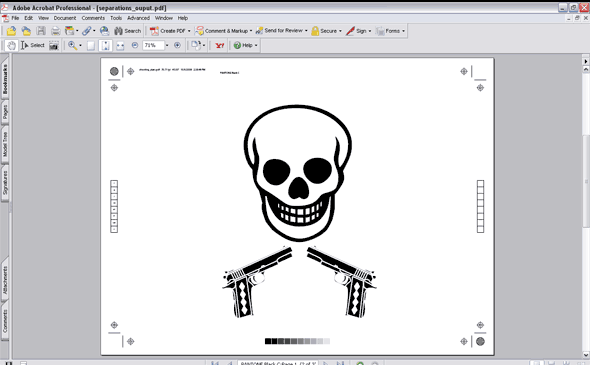
Task: Click the zoom in plus button
Action: coord(177,46)
